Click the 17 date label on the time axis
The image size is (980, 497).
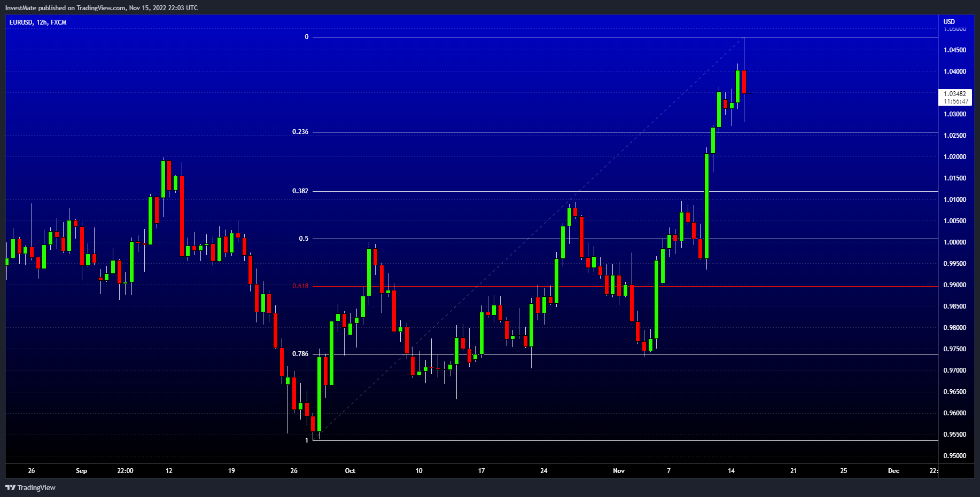pyautogui.click(x=481, y=471)
